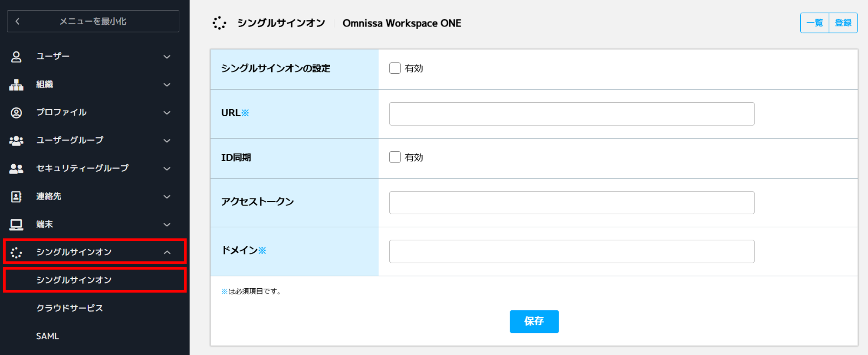Screen dimensions: 868x355
Task: Click the device laptop icon
Action: tap(16, 225)
